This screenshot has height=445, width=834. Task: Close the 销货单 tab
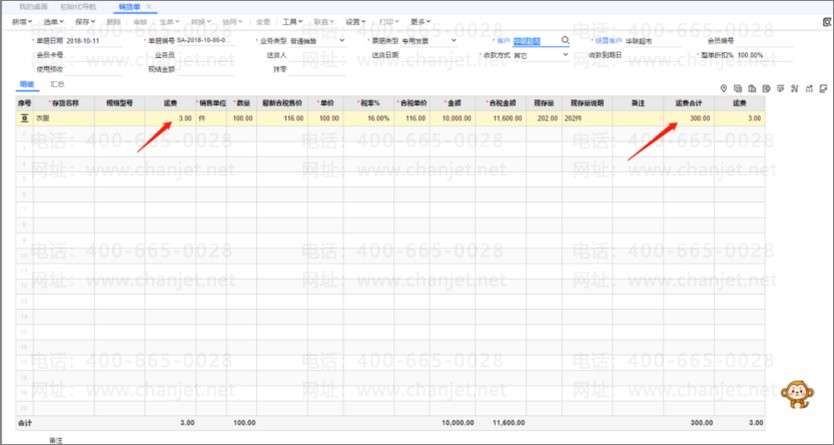pos(149,7)
